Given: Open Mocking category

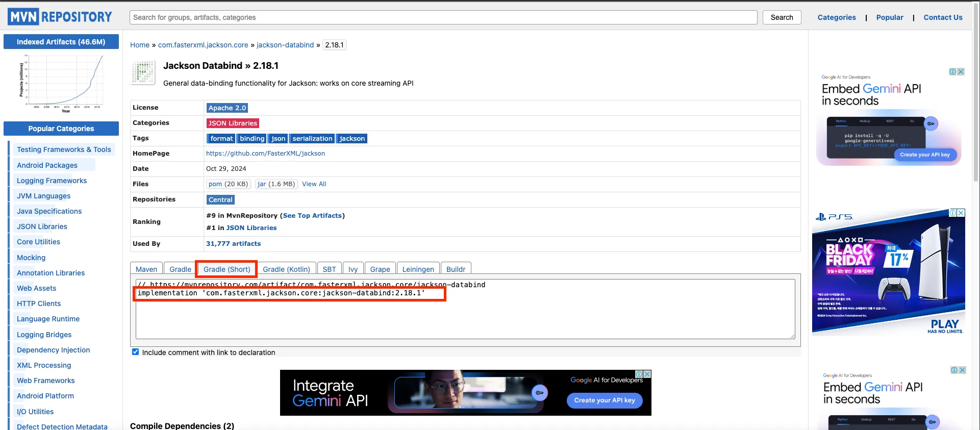Looking at the screenshot, I should click(31, 258).
